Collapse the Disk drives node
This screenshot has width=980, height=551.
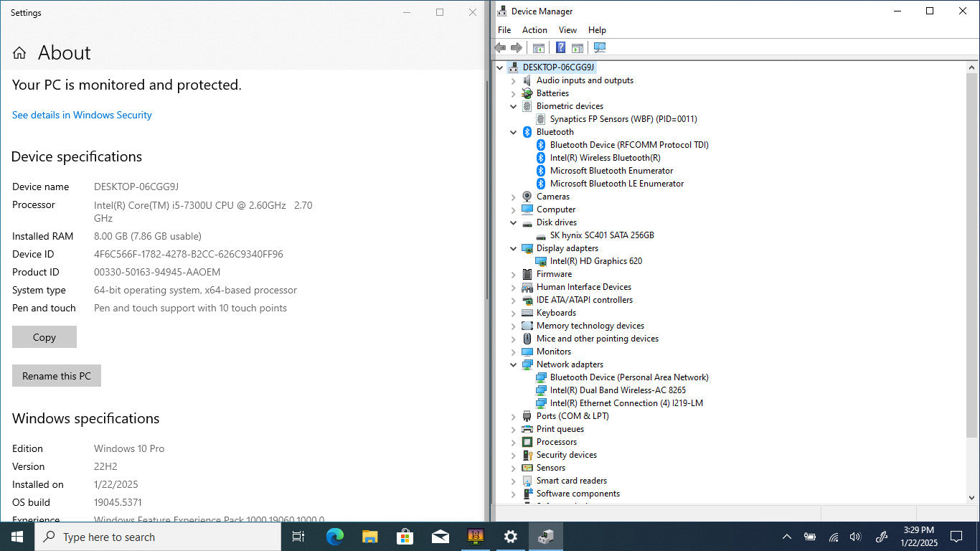click(513, 222)
